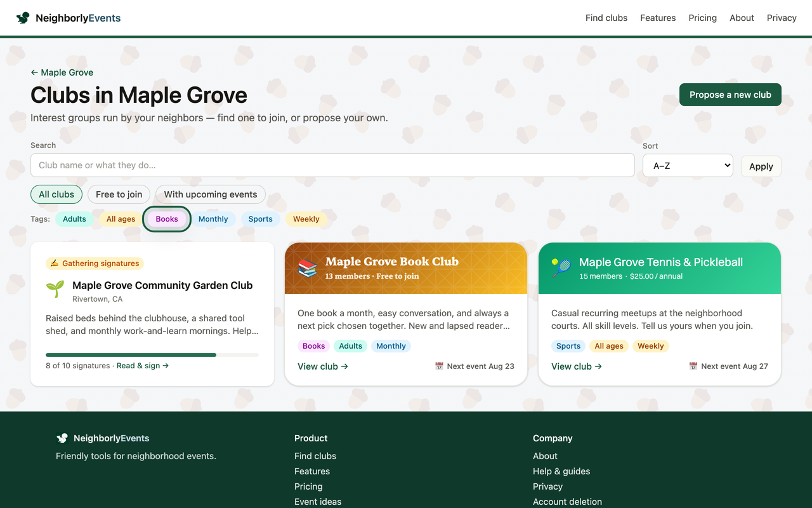
Task: Select the All clubs filter chip
Action: click(x=56, y=194)
